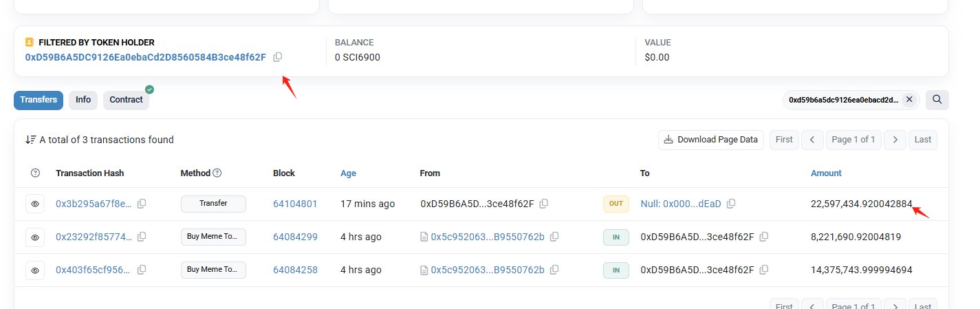The width and height of the screenshot is (980, 309).
Task: Remove the address filter chip
Action: [908, 100]
